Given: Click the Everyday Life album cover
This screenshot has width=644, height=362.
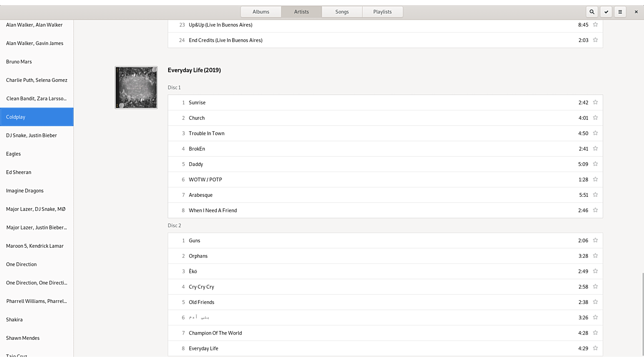Looking at the screenshot, I should coord(136,87).
